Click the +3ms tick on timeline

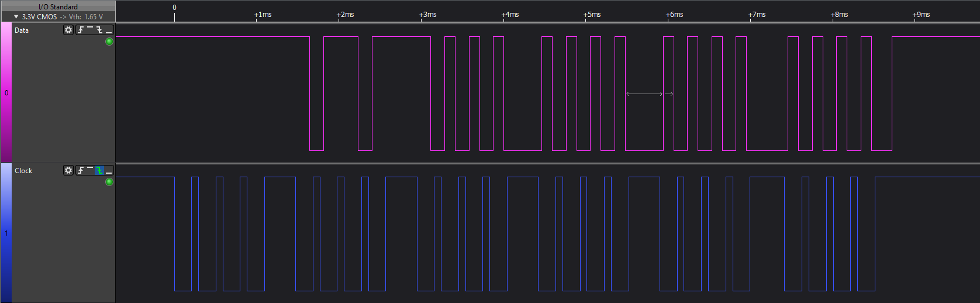coord(427,15)
